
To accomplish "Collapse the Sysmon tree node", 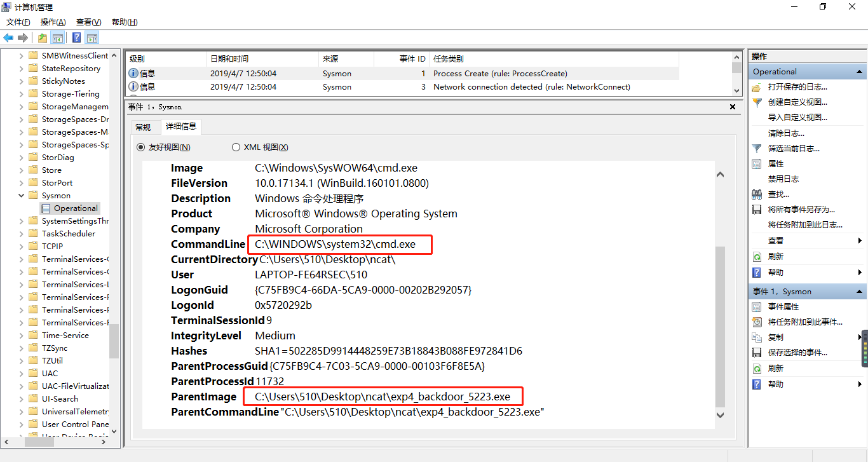I will pyautogui.click(x=21, y=196).
